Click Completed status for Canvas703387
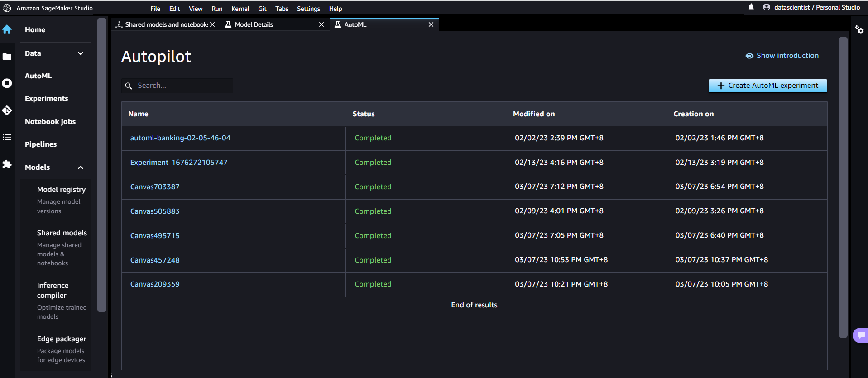This screenshot has width=868, height=378. pyautogui.click(x=373, y=187)
